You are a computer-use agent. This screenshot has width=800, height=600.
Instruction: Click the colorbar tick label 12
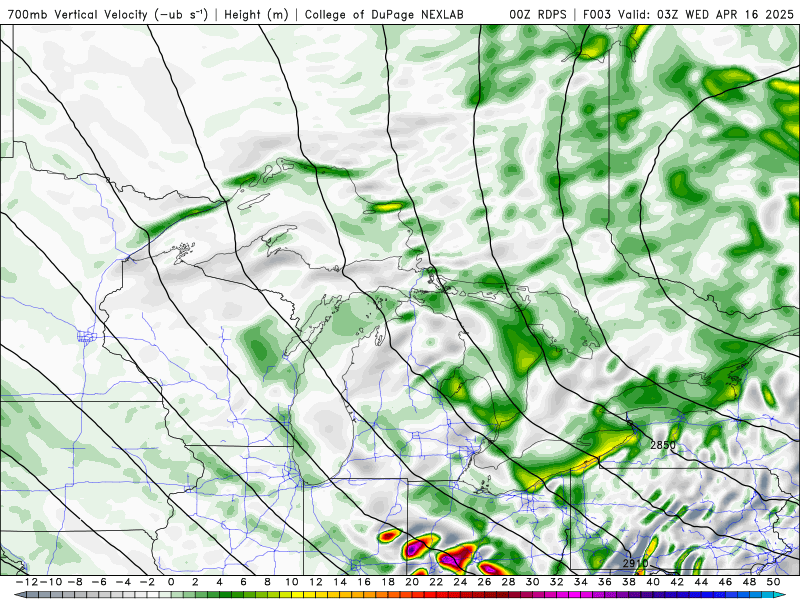[316, 582]
